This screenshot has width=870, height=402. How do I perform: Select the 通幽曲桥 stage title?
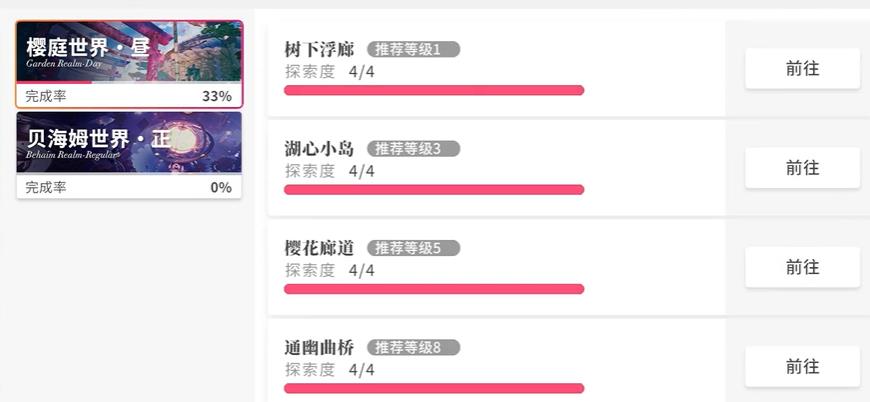tap(319, 348)
